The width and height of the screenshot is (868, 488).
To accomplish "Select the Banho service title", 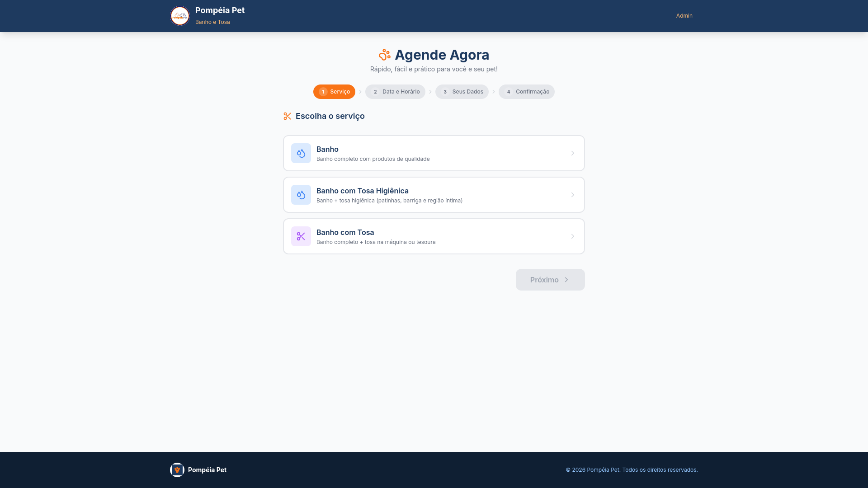I will tap(327, 149).
